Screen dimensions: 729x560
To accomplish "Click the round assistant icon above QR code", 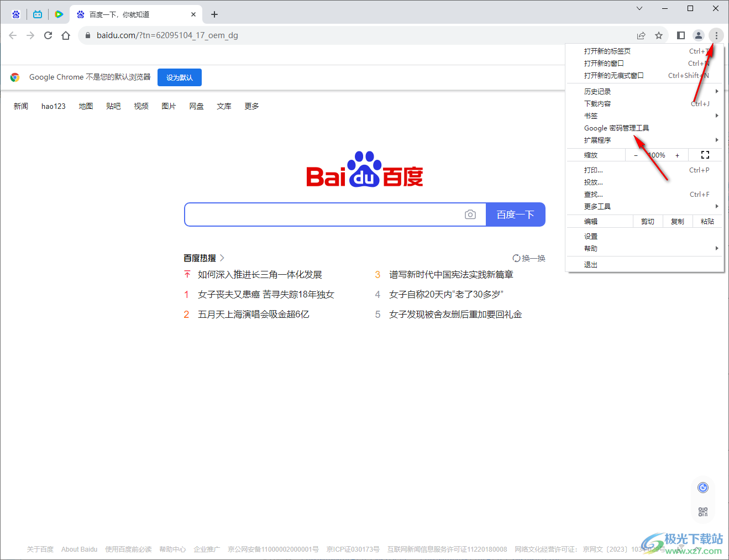I will (x=703, y=488).
